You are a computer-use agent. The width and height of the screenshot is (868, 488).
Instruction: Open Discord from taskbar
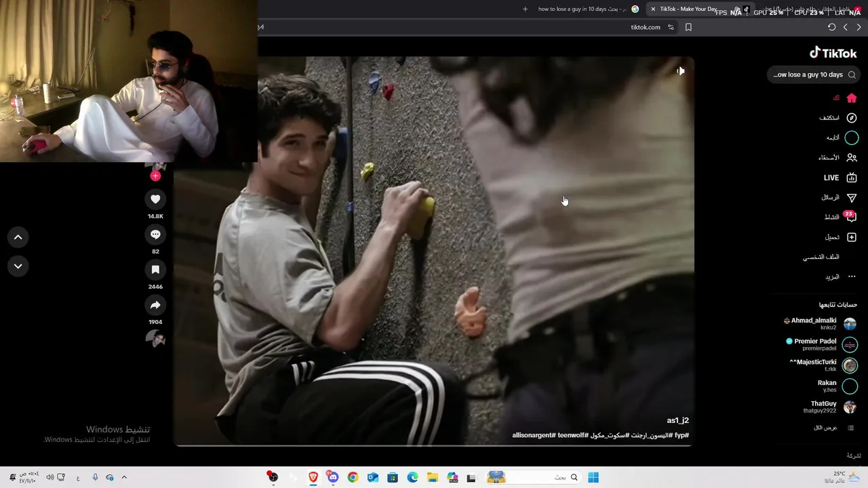[x=333, y=477]
